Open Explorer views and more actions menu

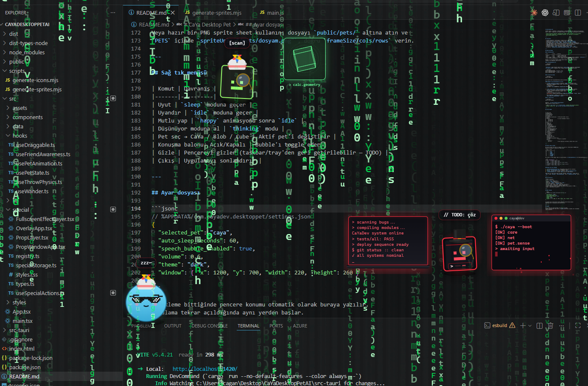click(x=113, y=13)
